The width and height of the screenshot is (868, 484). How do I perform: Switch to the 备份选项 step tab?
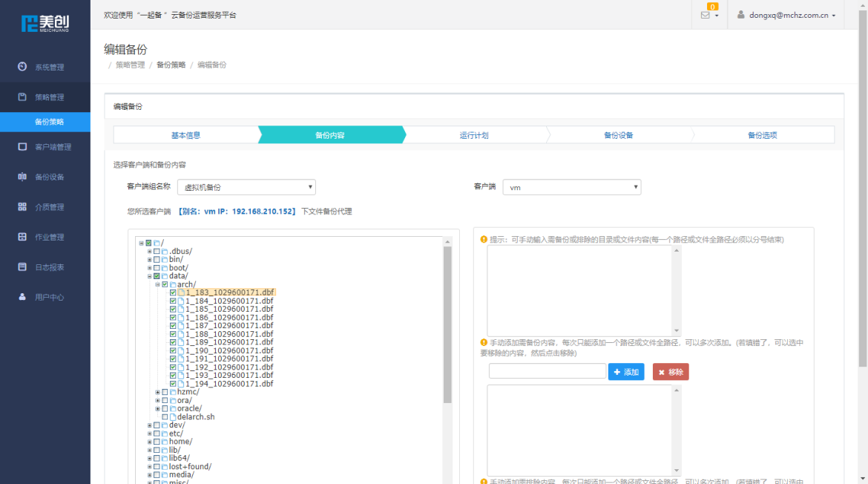coord(763,135)
